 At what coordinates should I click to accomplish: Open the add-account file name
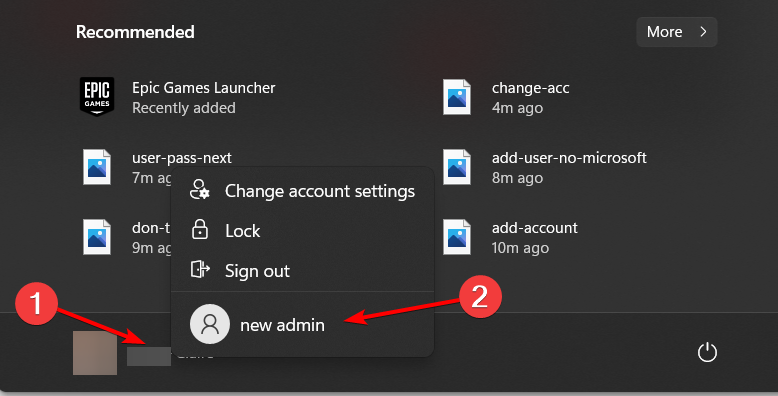(534, 228)
